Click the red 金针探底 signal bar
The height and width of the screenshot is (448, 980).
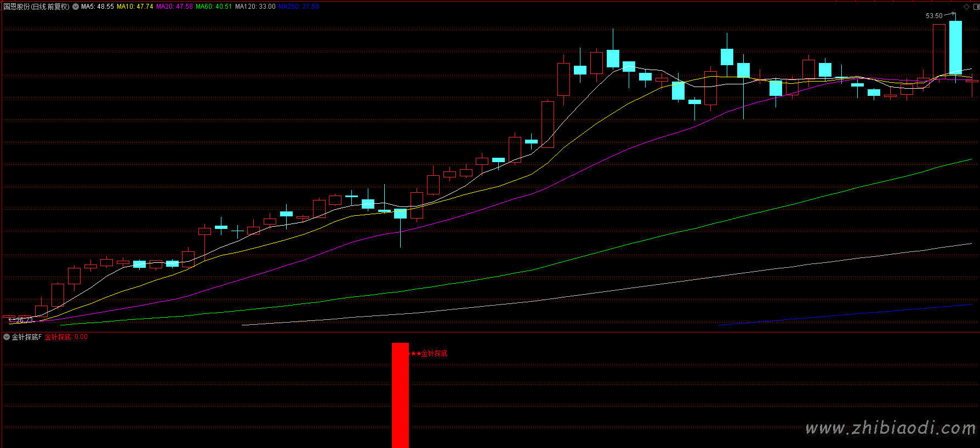pyautogui.click(x=400, y=394)
